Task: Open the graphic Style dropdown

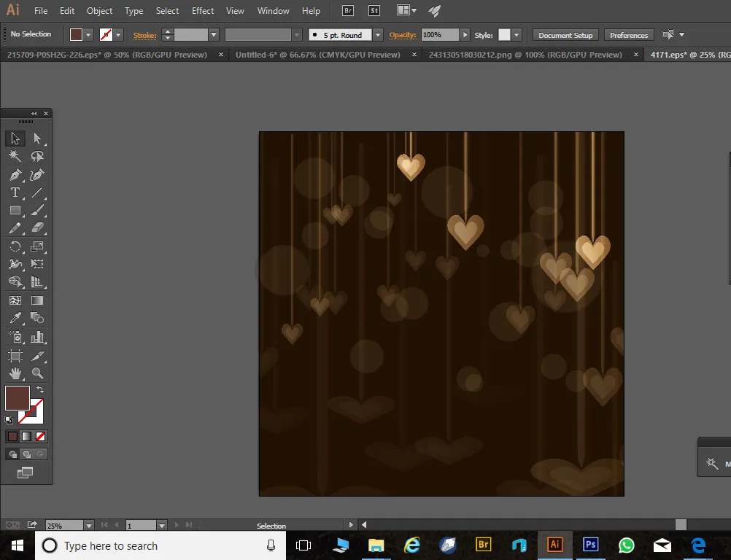Action: click(516, 34)
